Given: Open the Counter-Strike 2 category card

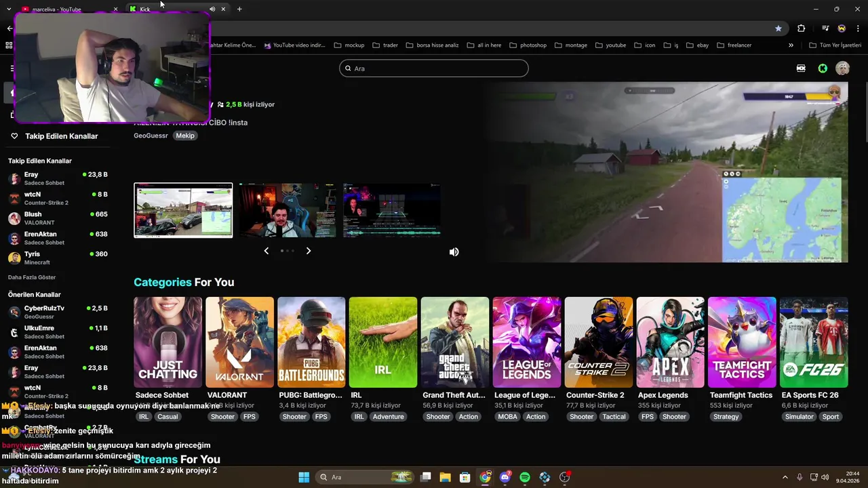Looking at the screenshot, I should coord(598,342).
